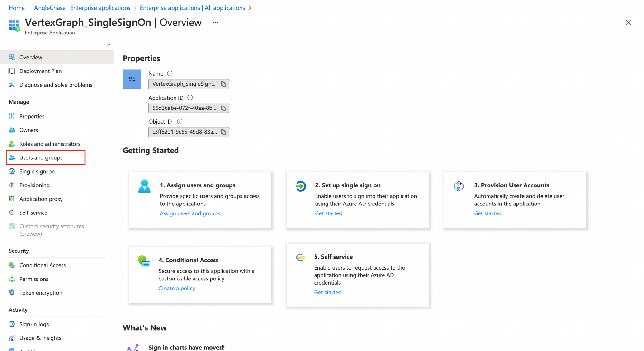Click the Permissions hierarchy icon
Screen dimensions: 644x351
click(x=12, y=279)
